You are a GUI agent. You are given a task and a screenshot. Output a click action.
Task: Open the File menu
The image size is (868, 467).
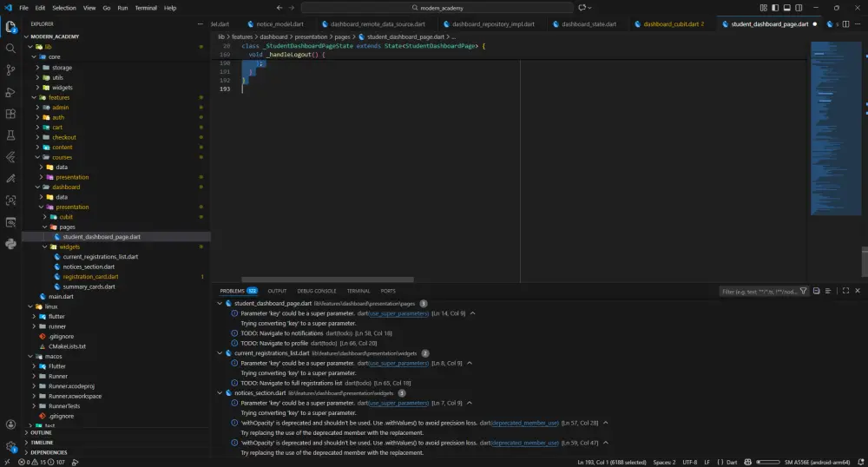(x=23, y=8)
